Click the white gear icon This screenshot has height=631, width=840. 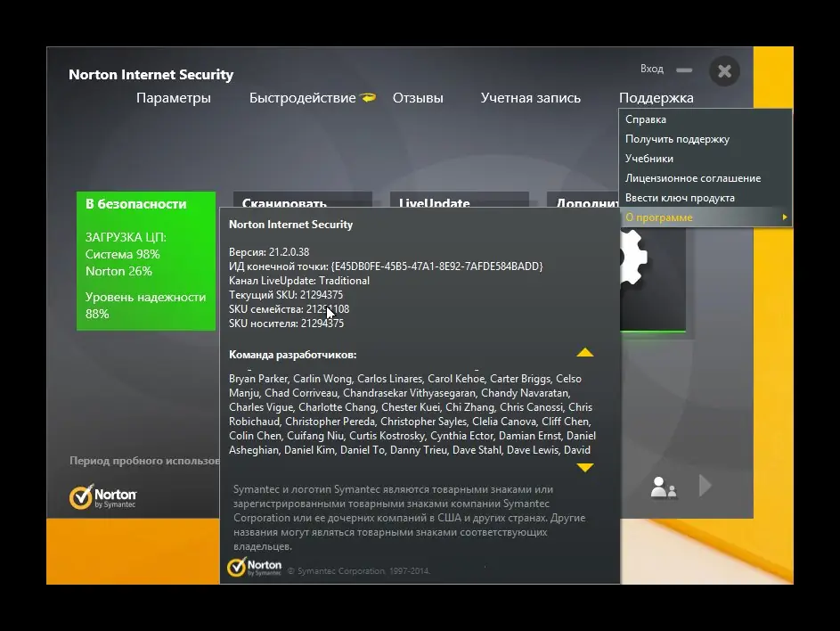point(633,258)
